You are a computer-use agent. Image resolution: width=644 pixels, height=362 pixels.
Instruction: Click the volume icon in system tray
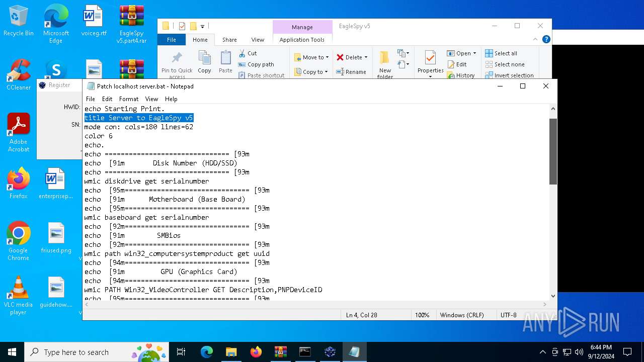[579, 352]
